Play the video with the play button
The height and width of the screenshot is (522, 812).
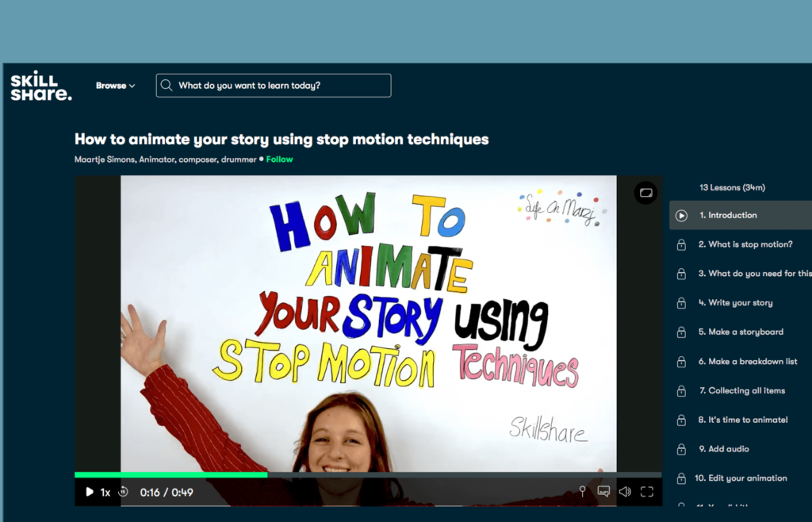(x=89, y=492)
